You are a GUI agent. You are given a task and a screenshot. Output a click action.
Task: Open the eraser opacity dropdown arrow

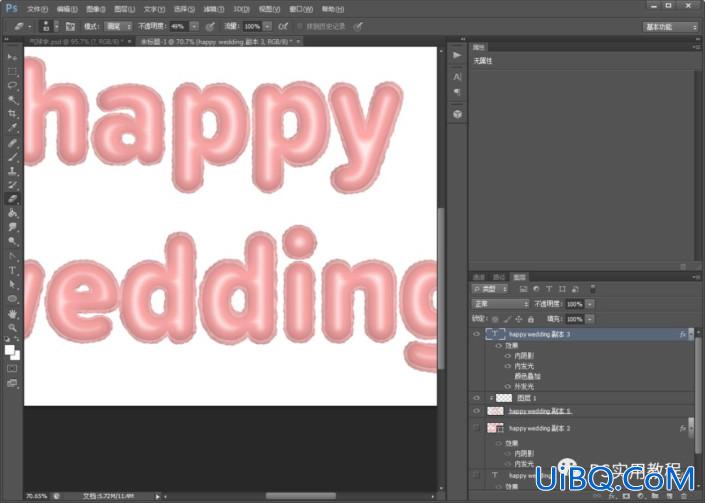tap(194, 27)
